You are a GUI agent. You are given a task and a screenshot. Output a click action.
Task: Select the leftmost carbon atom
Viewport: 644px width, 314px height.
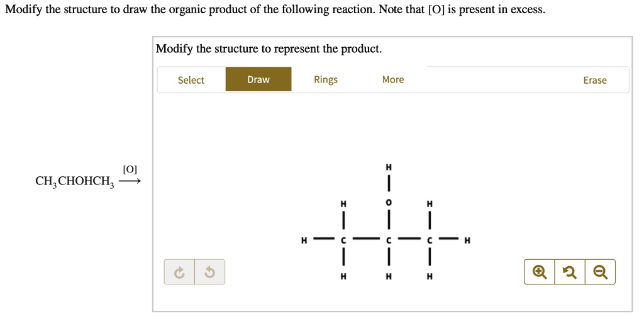pos(343,240)
